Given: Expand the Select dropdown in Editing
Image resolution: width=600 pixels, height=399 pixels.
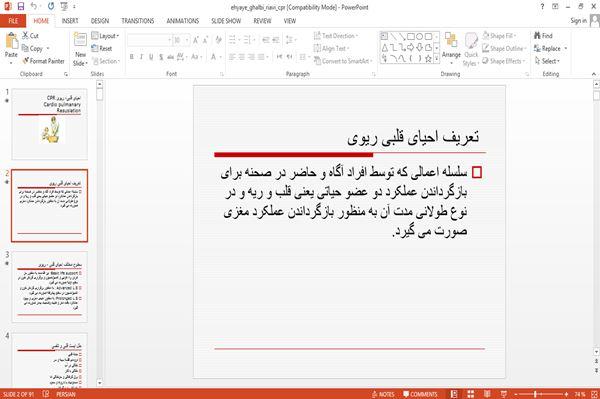Looking at the screenshot, I should point(547,61).
